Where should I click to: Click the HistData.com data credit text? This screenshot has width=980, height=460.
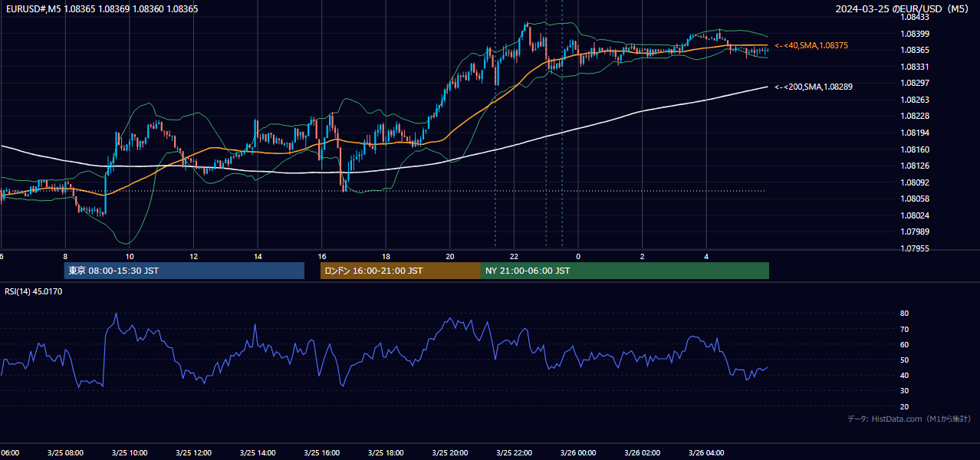pyautogui.click(x=909, y=419)
